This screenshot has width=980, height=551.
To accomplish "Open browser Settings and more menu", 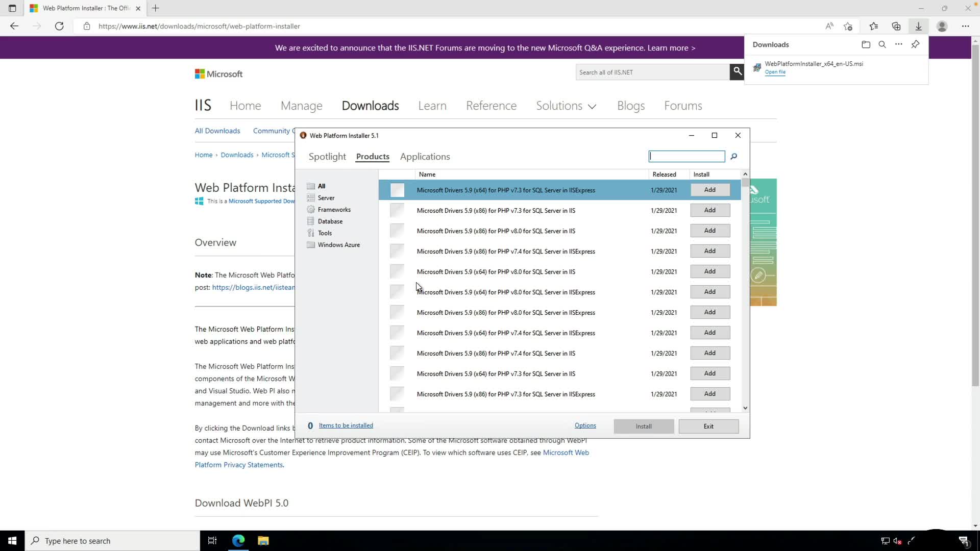I will point(965,27).
